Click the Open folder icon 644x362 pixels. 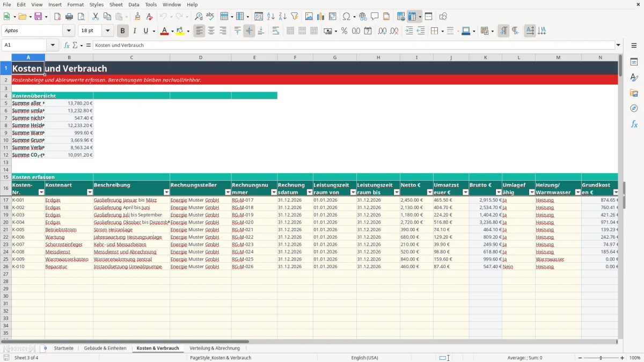pyautogui.click(x=21, y=17)
